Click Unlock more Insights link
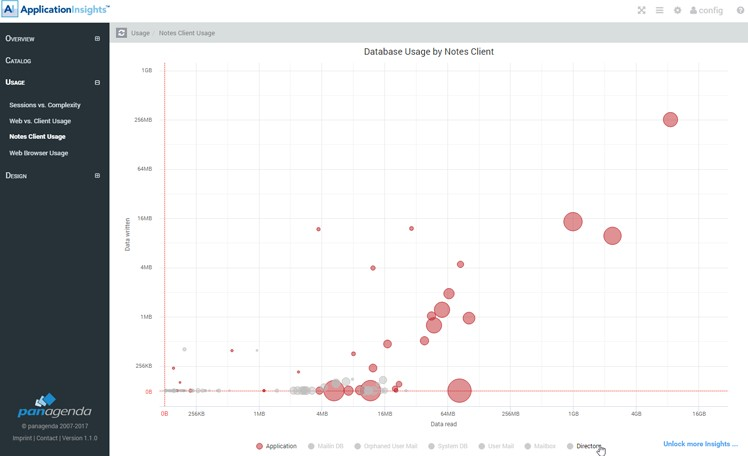Image resolution: width=748 pixels, height=456 pixels. [700, 444]
